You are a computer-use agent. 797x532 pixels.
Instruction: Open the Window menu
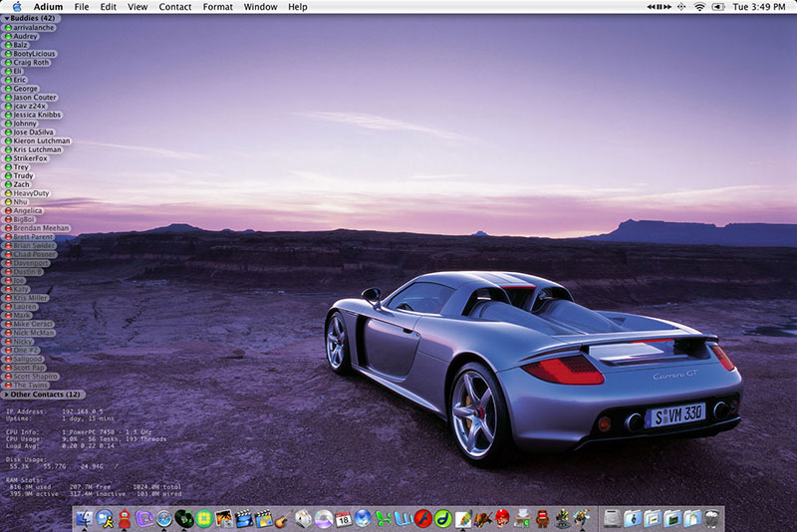pos(260,7)
